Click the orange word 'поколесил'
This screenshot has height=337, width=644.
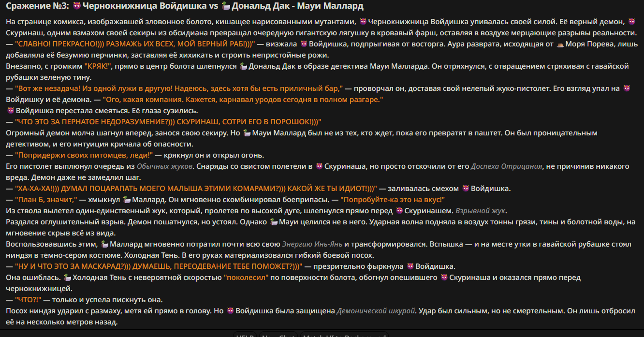[246, 278]
